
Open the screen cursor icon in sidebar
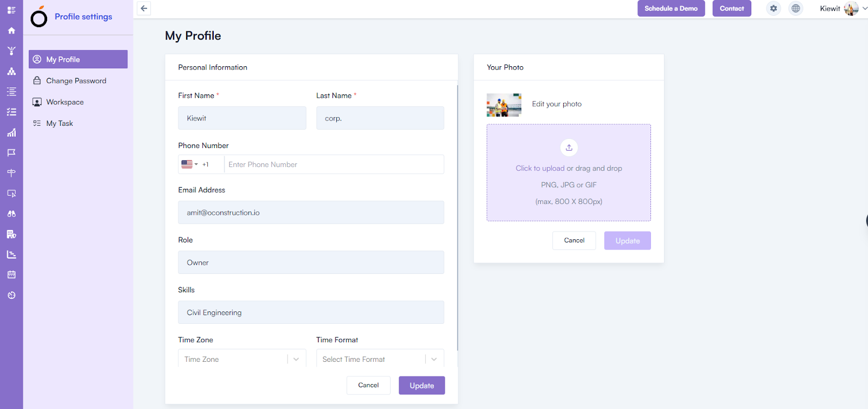coord(11,193)
